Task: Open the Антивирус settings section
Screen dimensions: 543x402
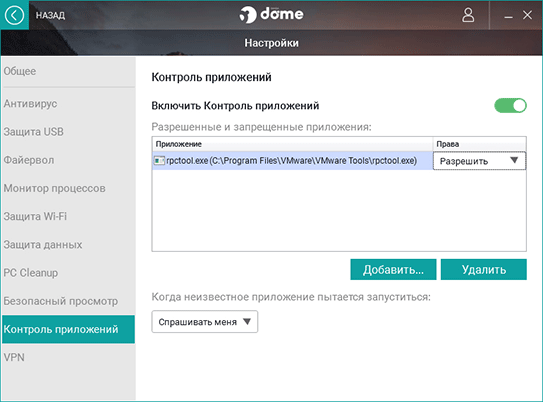Action: (x=30, y=104)
